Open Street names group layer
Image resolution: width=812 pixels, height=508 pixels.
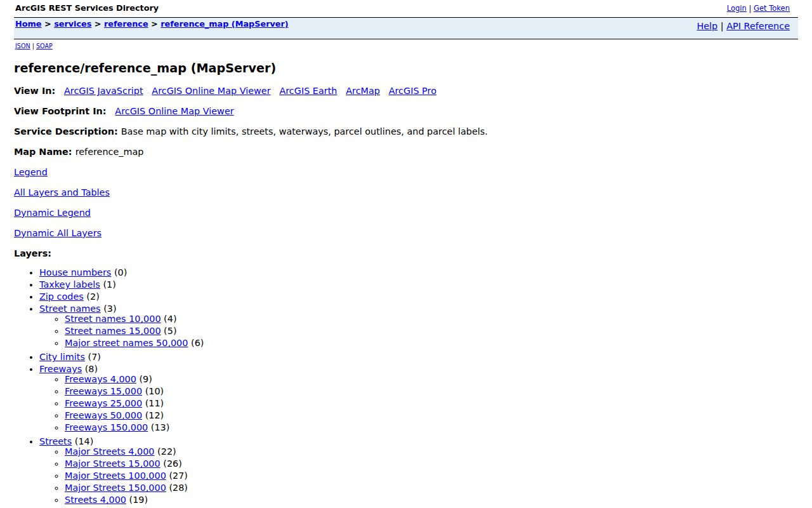point(70,309)
